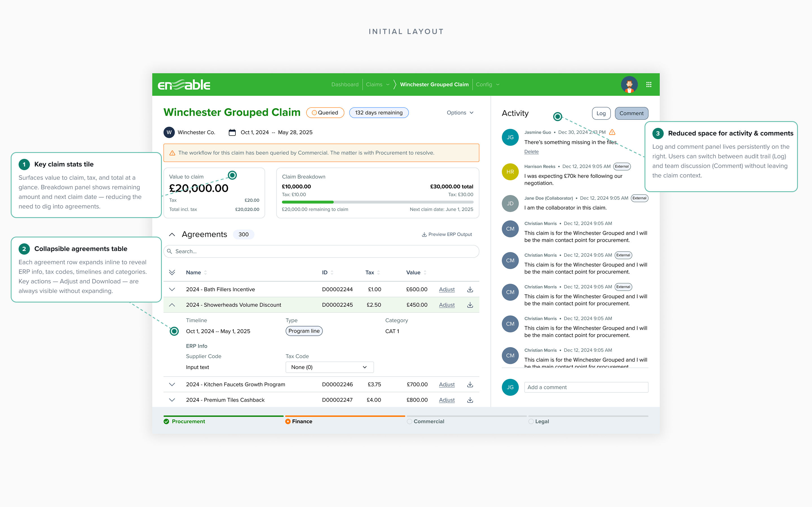Viewport: 812px width, 507px height.
Task: Download the 2024 - Bath Fillers Incentive agreement
Action: 470,289
